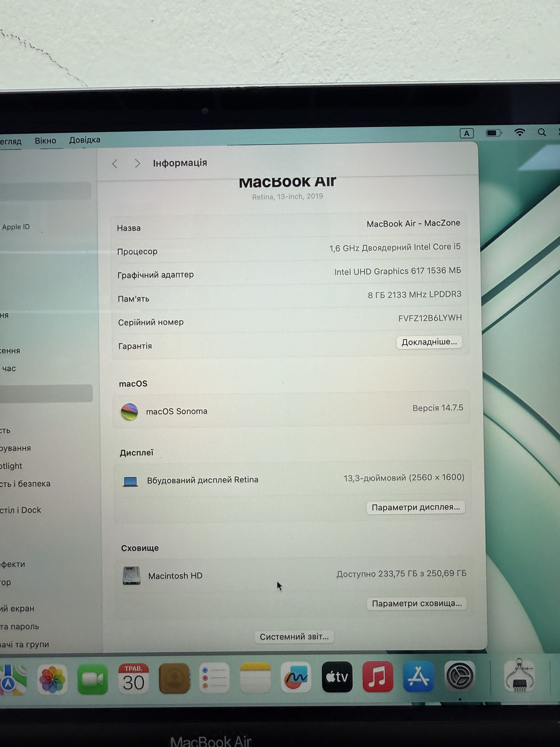Open the Photos app in the Dock
This screenshot has width=560, height=747.
pyautogui.click(x=52, y=680)
